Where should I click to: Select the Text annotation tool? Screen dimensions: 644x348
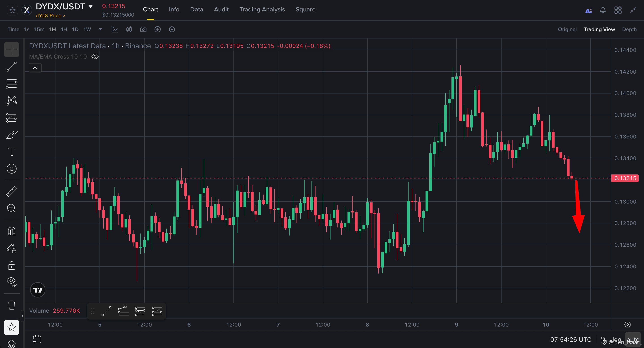point(11,151)
